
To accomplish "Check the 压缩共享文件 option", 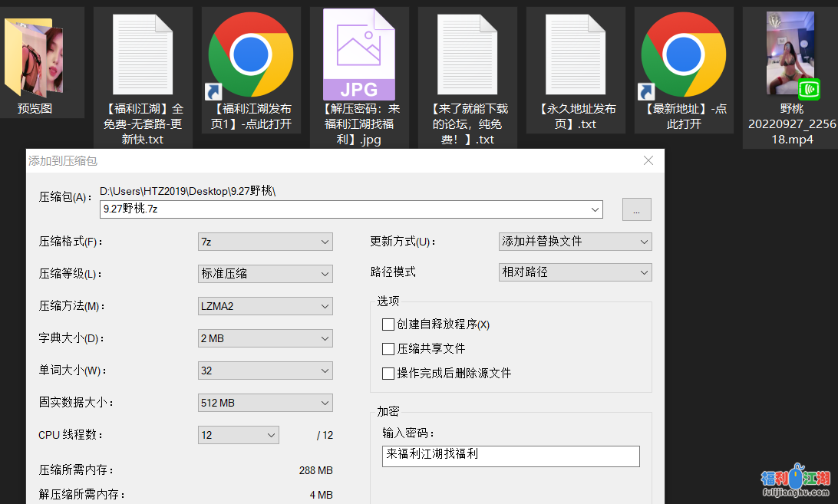I will point(388,348).
